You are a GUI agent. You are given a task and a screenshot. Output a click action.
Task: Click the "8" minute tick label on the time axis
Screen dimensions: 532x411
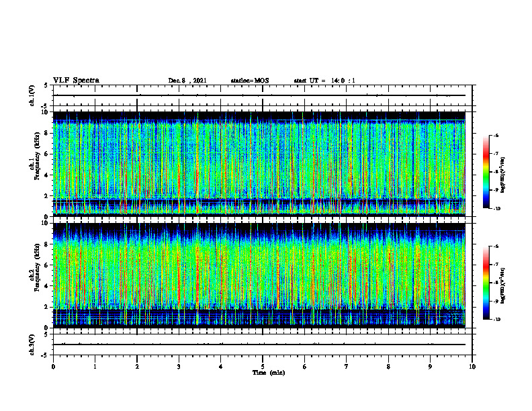coord(388,367)
